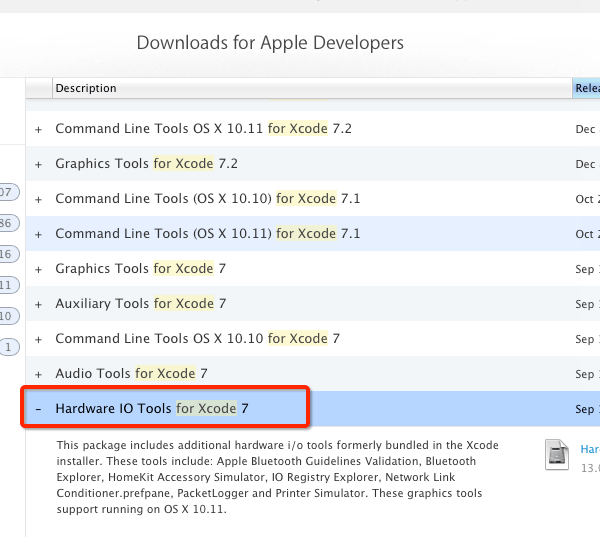Open the Hardware IO Tools download link

590,449
